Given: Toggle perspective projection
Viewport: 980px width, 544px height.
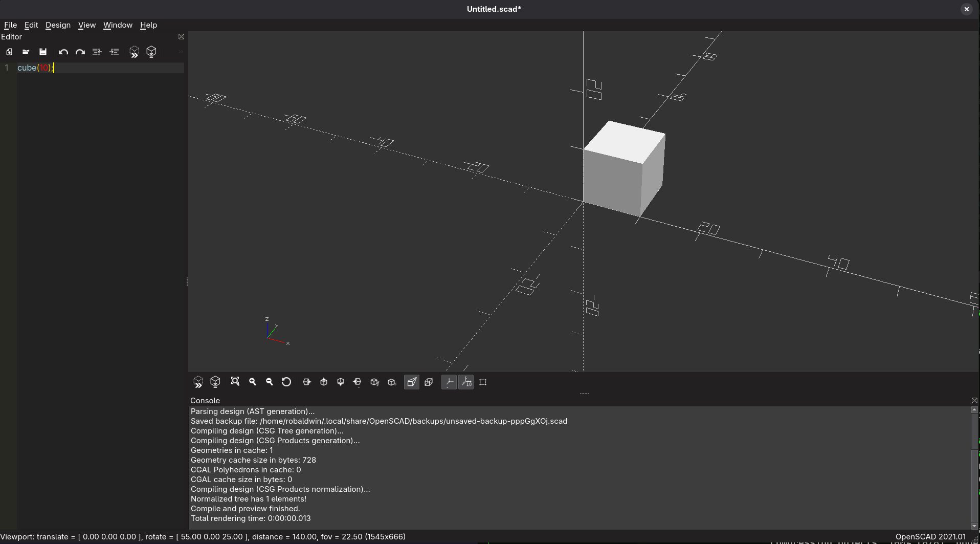Looking at the screenshot, I should pyautogui.click(x=412, y=382).
